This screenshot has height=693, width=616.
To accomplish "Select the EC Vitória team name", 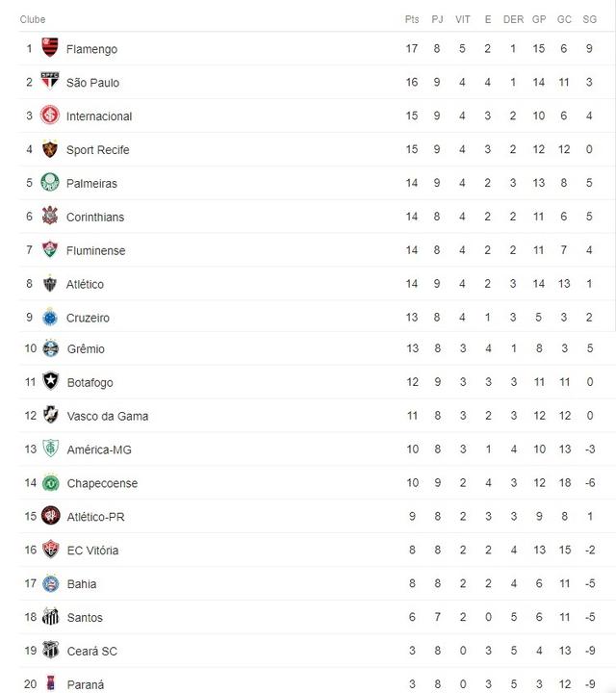I will pos(92,551).
